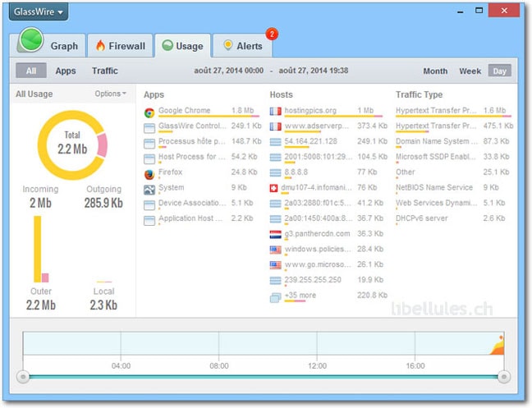Click the System app icon
Viewport: 532px width, 408px height.
pos(149,190)
